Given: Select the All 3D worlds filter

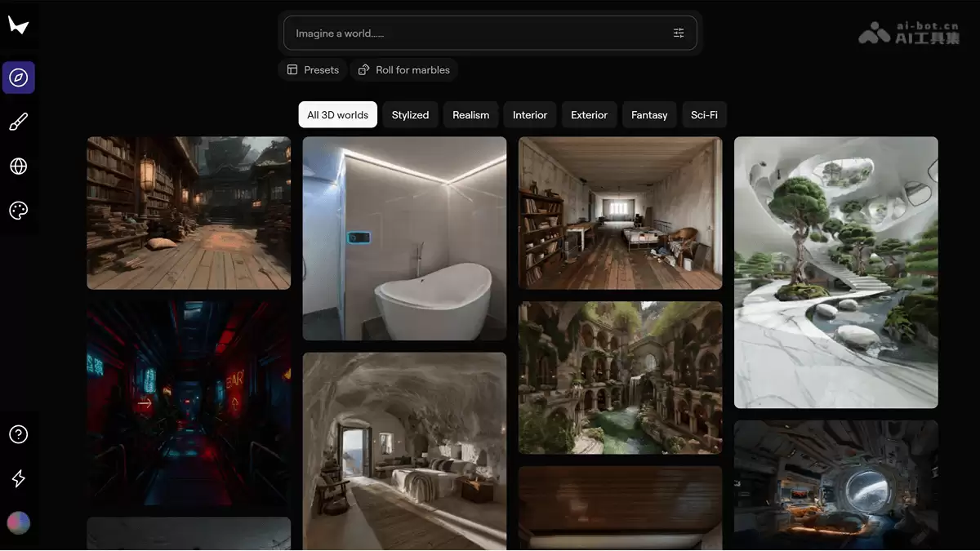Looking at the screenshot, I should point(337,115).
